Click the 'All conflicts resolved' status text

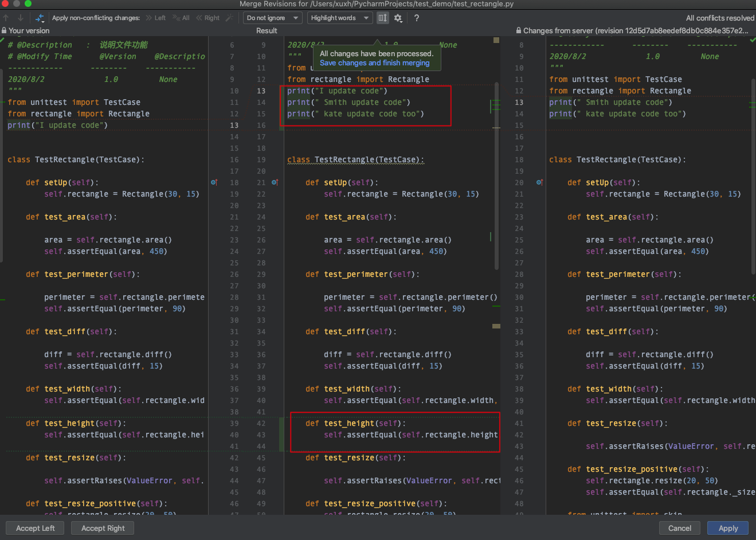tap(720, 18)
